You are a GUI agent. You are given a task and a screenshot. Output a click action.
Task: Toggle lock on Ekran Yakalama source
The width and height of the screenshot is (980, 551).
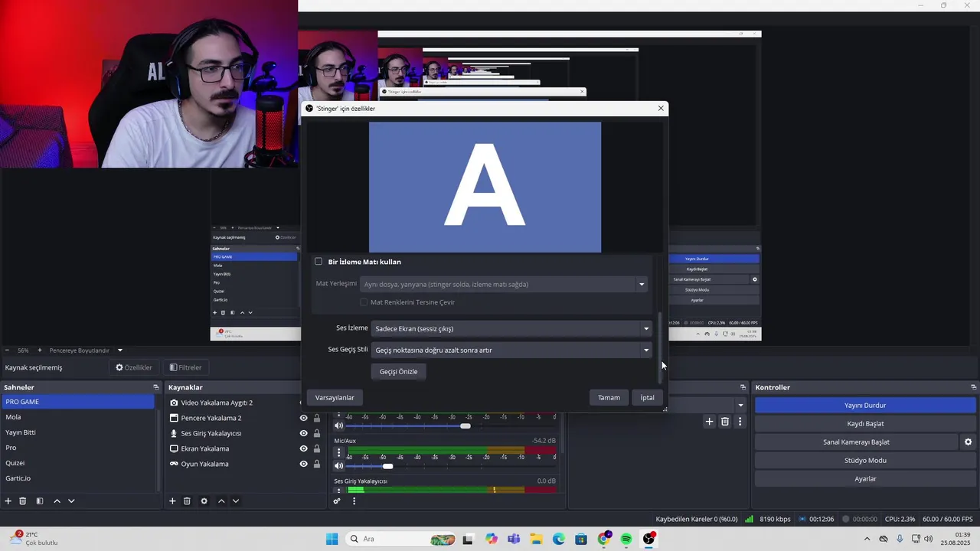317,448
